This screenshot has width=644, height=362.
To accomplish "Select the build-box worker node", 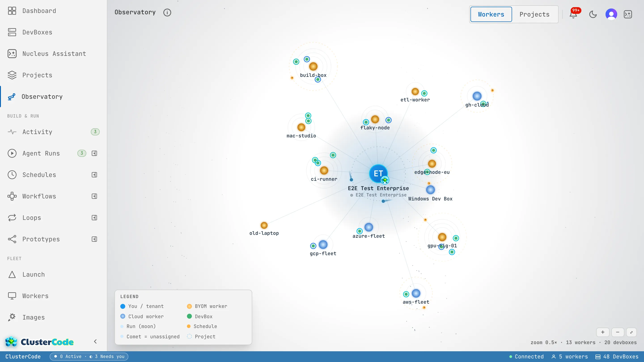I will 313,66.
